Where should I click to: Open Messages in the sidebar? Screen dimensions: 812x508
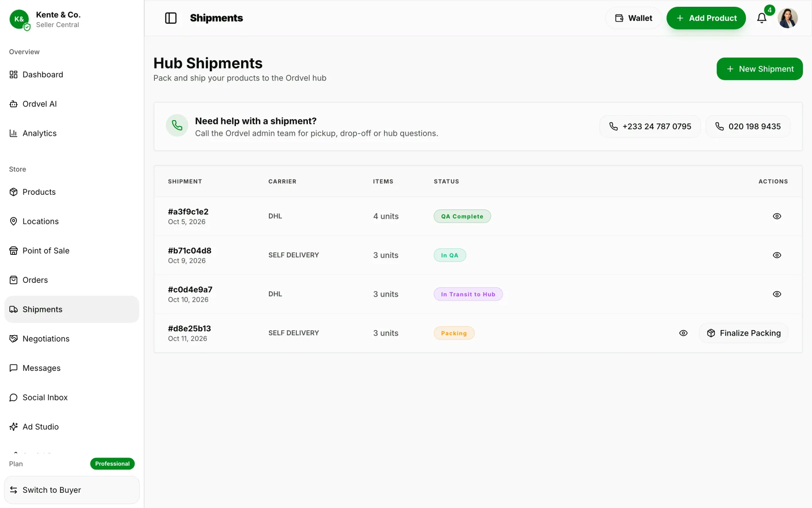pyautogui.click(x=72, y=368)
